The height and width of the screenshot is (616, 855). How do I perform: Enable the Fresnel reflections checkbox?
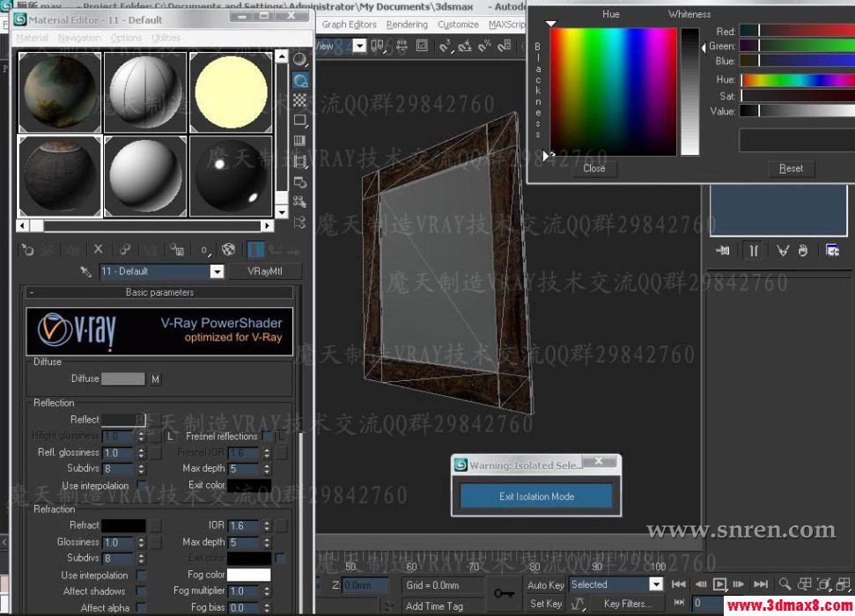coord(266,436)
